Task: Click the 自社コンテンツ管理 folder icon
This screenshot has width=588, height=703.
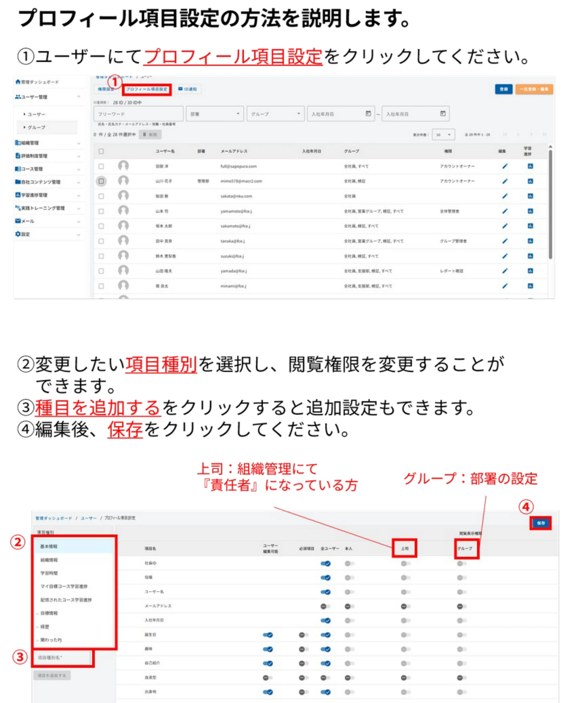Action: coord(18,182)
